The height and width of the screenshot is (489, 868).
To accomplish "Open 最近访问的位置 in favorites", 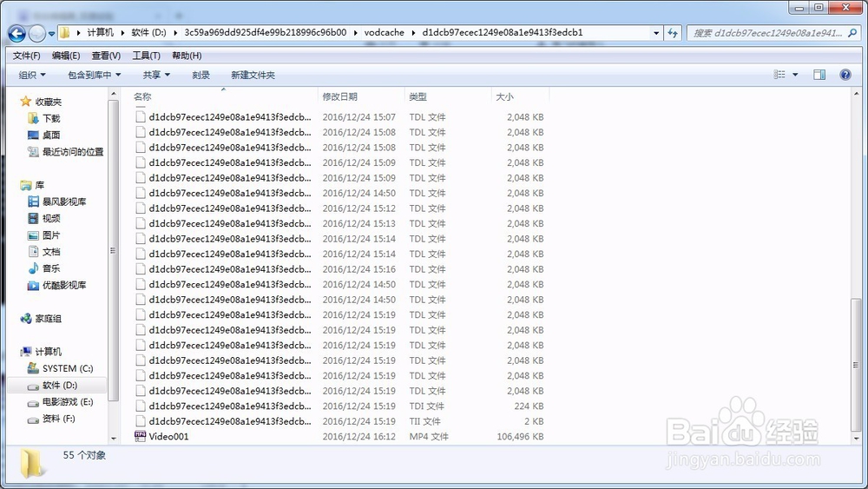I will [x=73, y=152].
